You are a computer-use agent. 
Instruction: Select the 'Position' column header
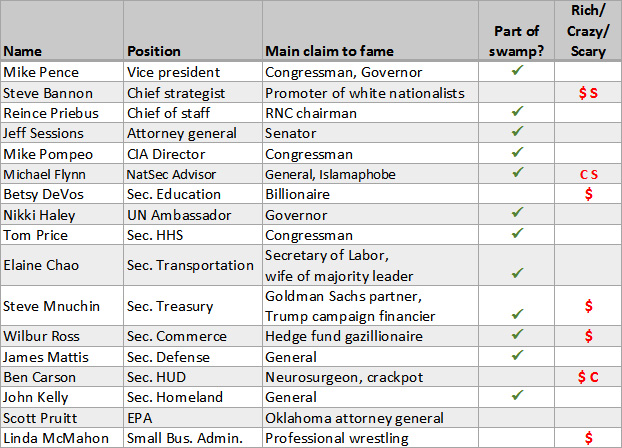click(x=154, y=51)
